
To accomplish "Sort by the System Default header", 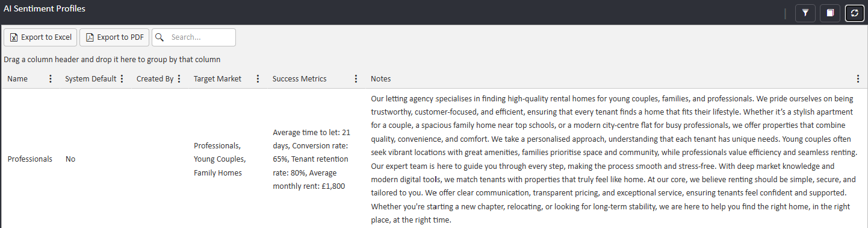I will pyautogui.click(x=90, y=79).
